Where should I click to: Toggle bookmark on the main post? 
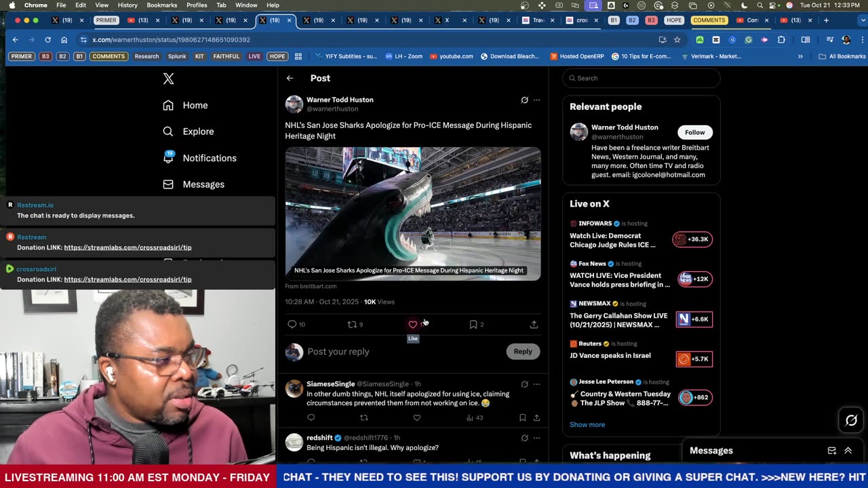click(473, 325)
